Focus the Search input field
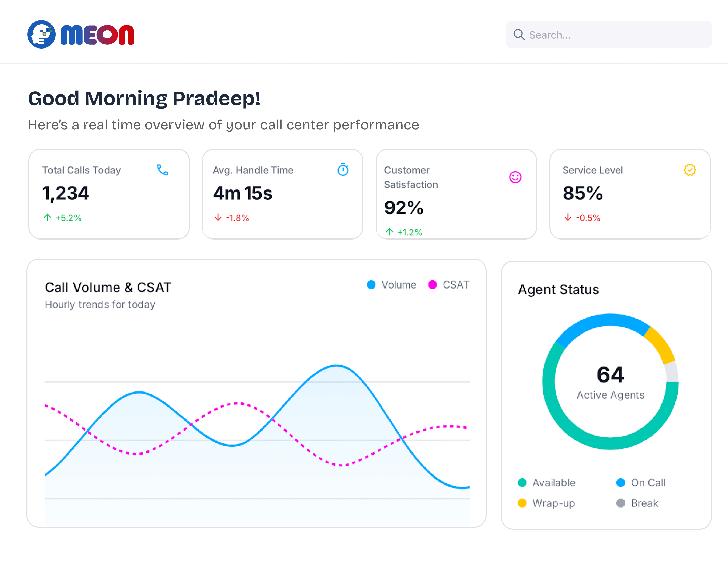 tap(609, 35)
